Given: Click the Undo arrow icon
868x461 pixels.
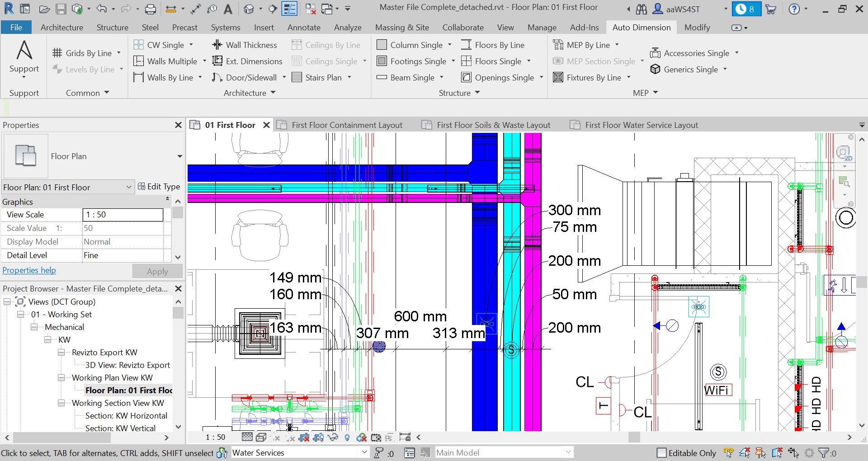Looking at the screenshot, I should point(102,9).
